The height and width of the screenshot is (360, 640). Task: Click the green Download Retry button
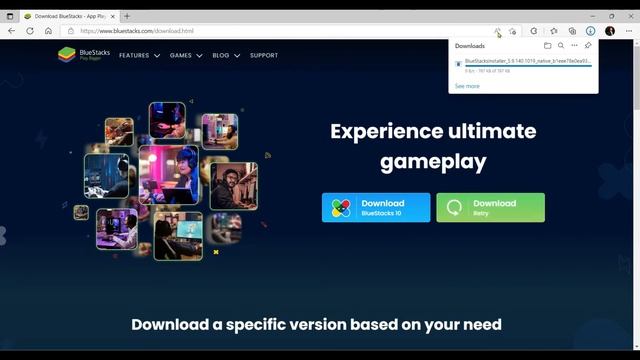[490, 208]
